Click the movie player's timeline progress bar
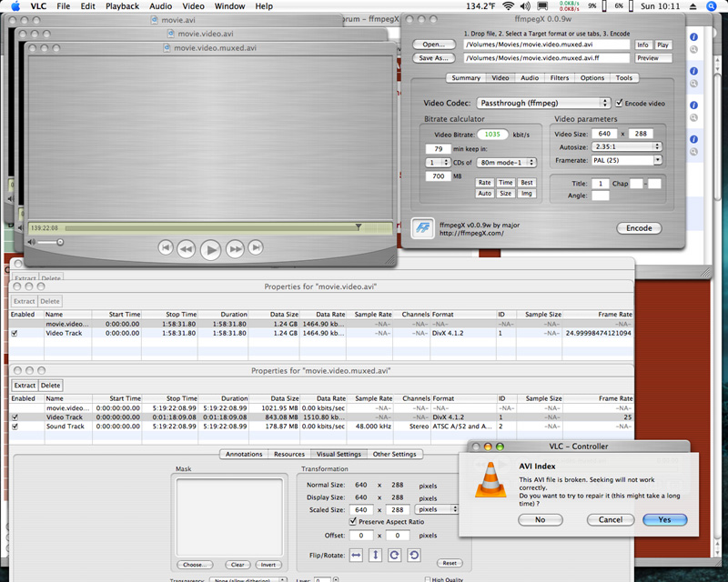Viewport: 728px width, 582px height. click(210, 228)
